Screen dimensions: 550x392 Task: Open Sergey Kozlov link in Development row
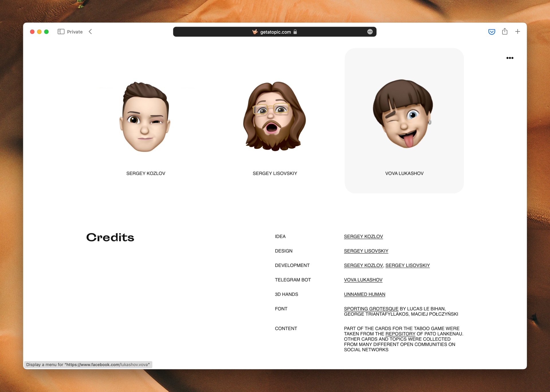363,266
